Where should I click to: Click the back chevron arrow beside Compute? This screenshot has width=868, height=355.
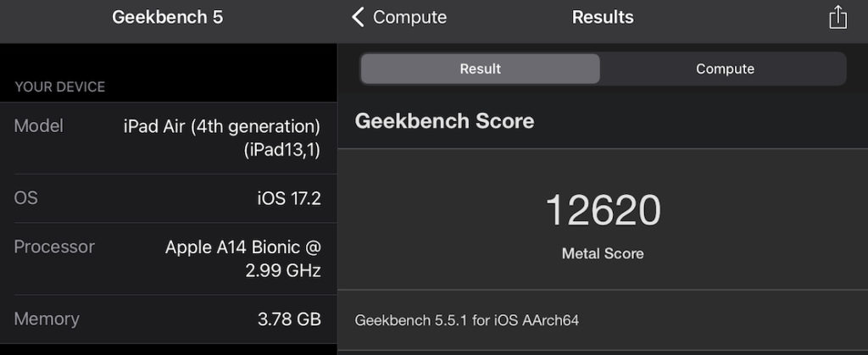coord(358,17)
